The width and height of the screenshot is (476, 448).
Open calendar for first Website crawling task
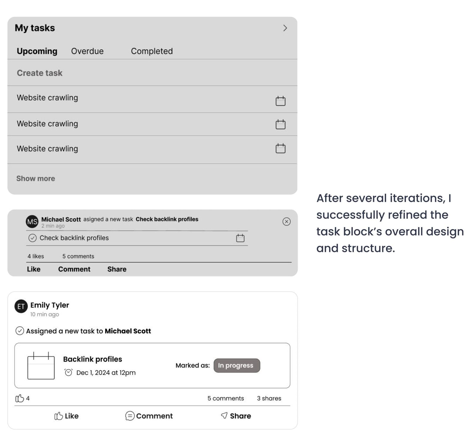[x=280, y=101]
